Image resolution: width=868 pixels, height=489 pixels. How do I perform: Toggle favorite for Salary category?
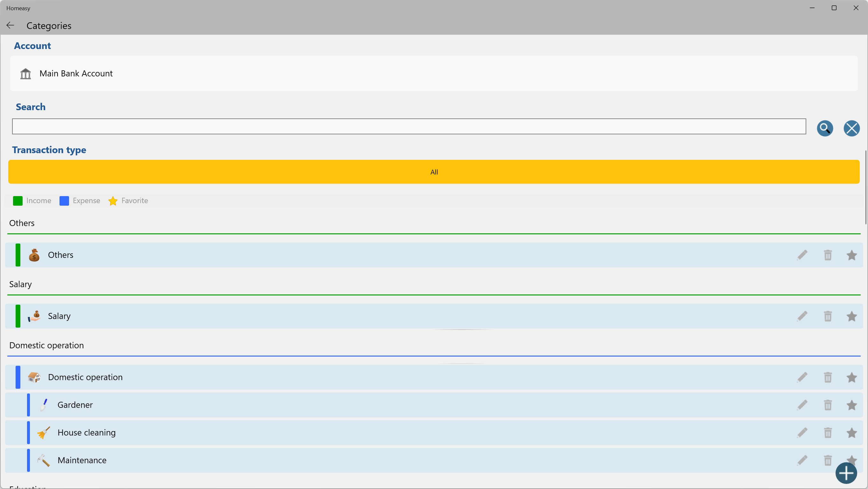point(851,315)
